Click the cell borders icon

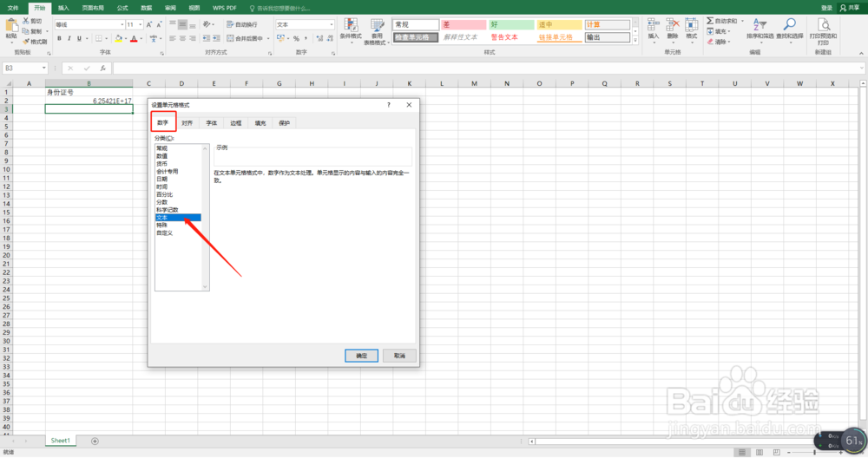[99, 38]
